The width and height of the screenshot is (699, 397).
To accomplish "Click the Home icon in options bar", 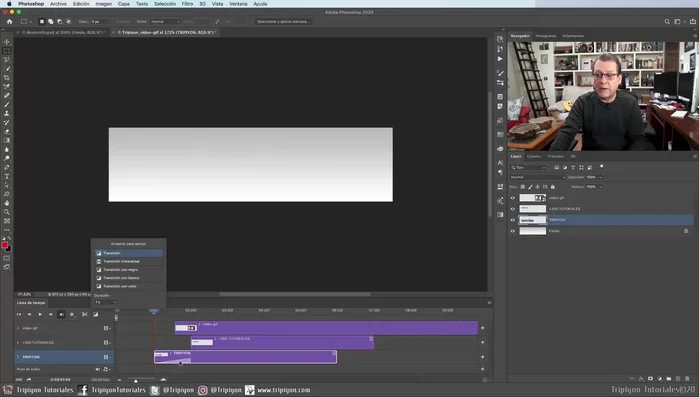I will pyautogui.click(x=9, y=21).
